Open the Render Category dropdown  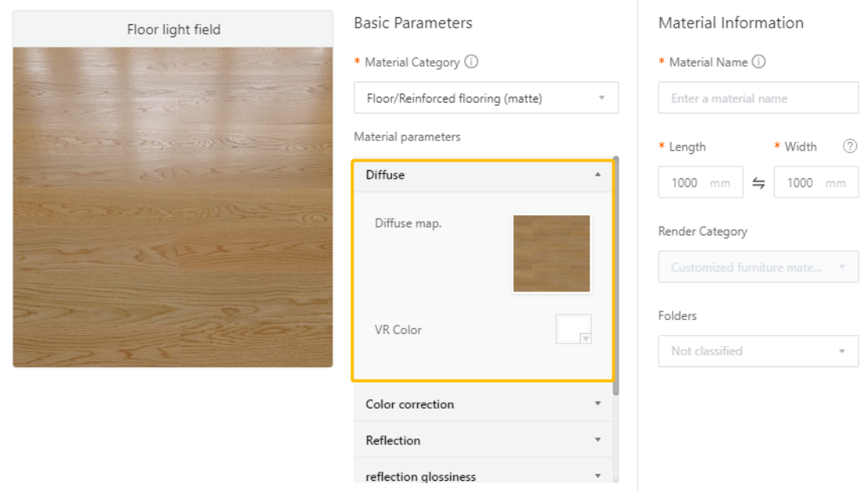click(x=758, y=267)
